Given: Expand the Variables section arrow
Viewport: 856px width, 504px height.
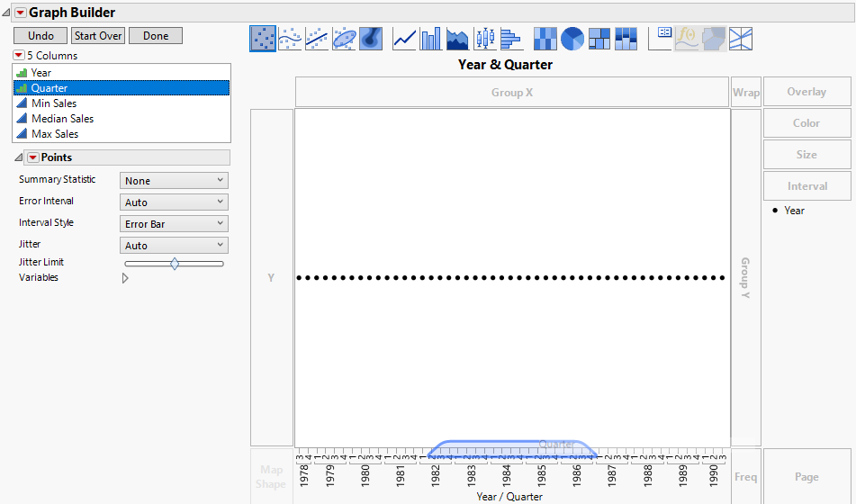Looking at the screenshot, I should [125, 278].
